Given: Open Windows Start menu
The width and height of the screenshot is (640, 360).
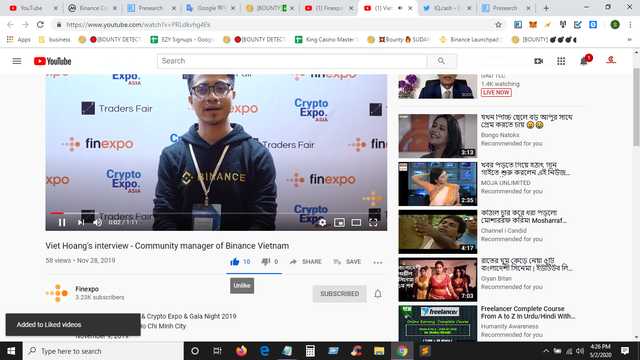Looking at the screenshot, I should (11, 351).
